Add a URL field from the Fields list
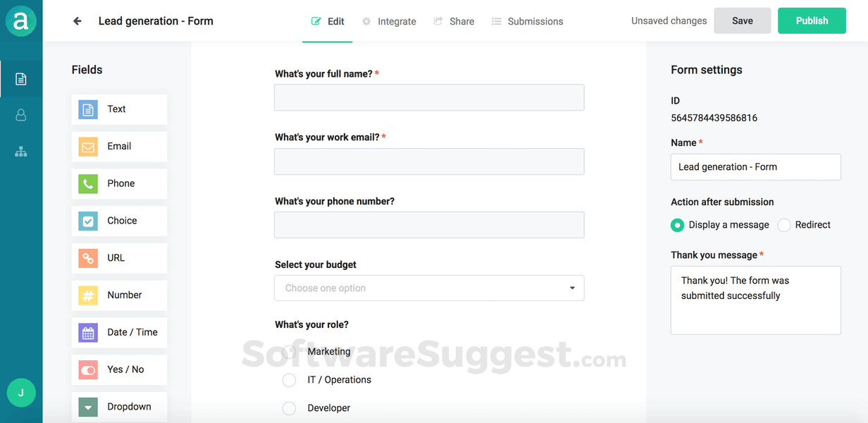This screenshot has width=868, height=423. click(119, 258)
